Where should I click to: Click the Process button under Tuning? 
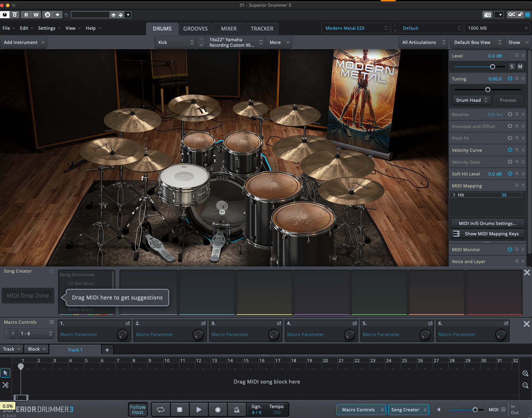pyautogui.click(x=508, y=100)
